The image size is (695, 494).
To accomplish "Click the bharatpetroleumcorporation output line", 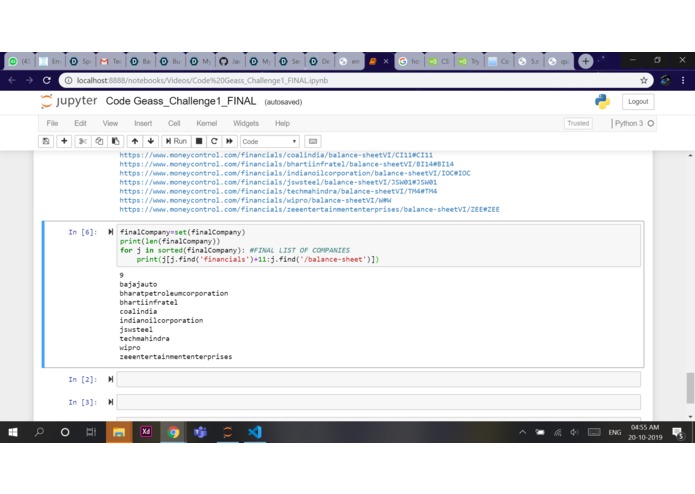I will pos(174,293).
